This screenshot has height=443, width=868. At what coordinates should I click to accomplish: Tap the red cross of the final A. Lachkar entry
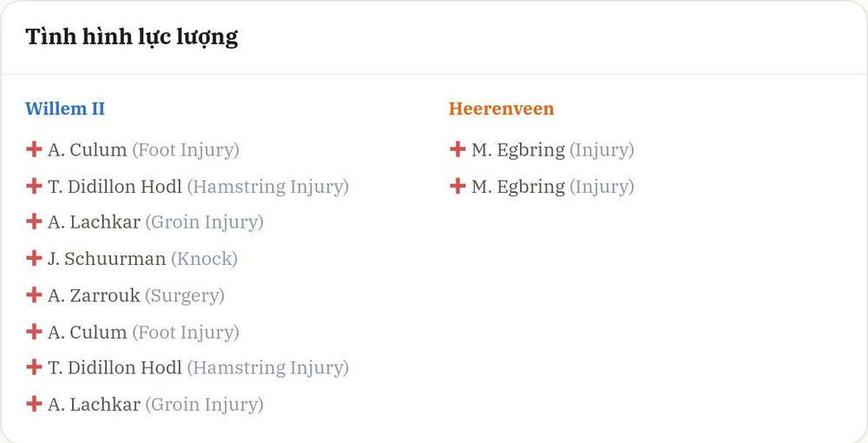pyautogui.click(x=34, y=404)
